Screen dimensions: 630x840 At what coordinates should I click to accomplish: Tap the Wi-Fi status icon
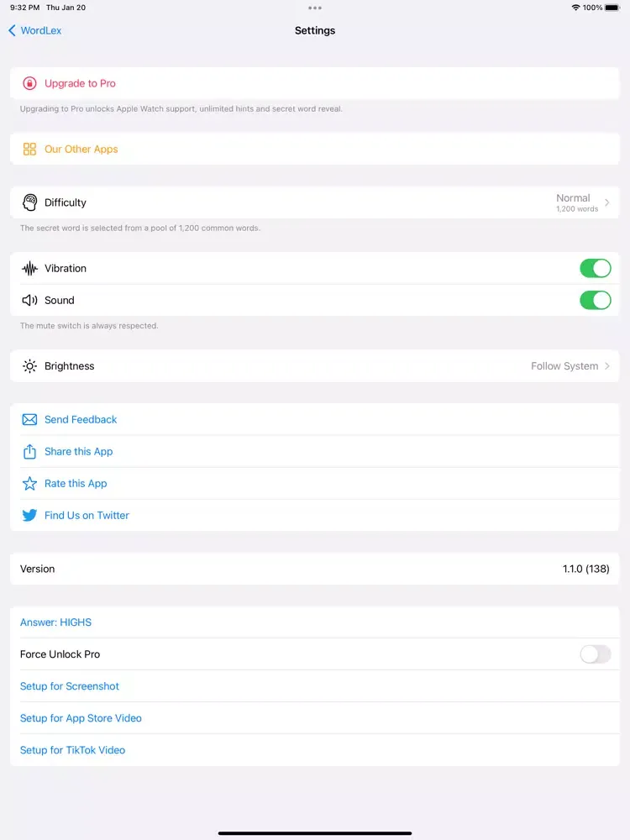coord(576,8)
